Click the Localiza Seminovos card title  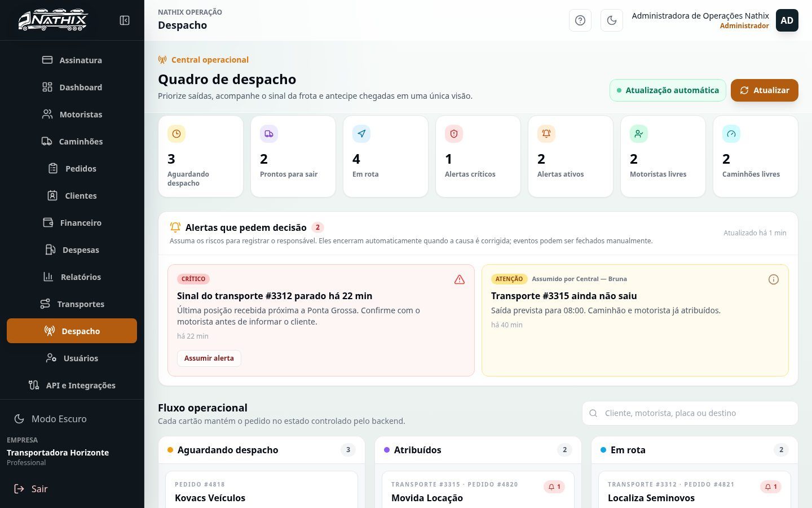[651, 498]
